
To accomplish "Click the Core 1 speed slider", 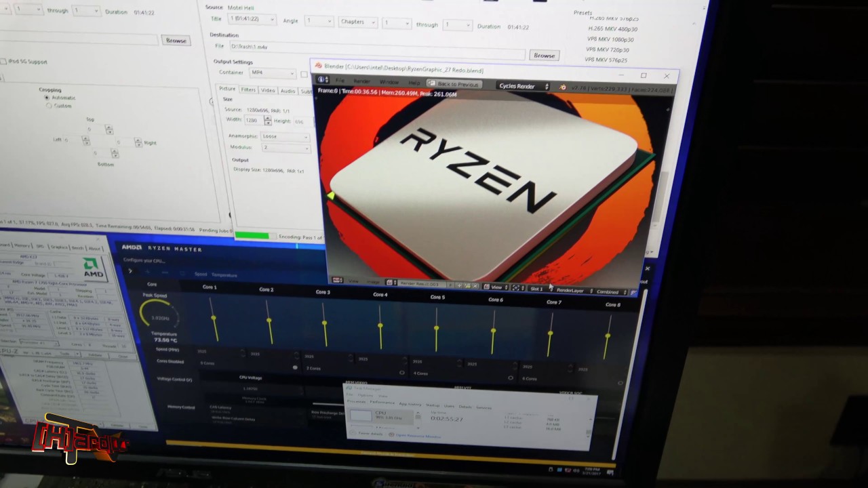I will (214, 319).
